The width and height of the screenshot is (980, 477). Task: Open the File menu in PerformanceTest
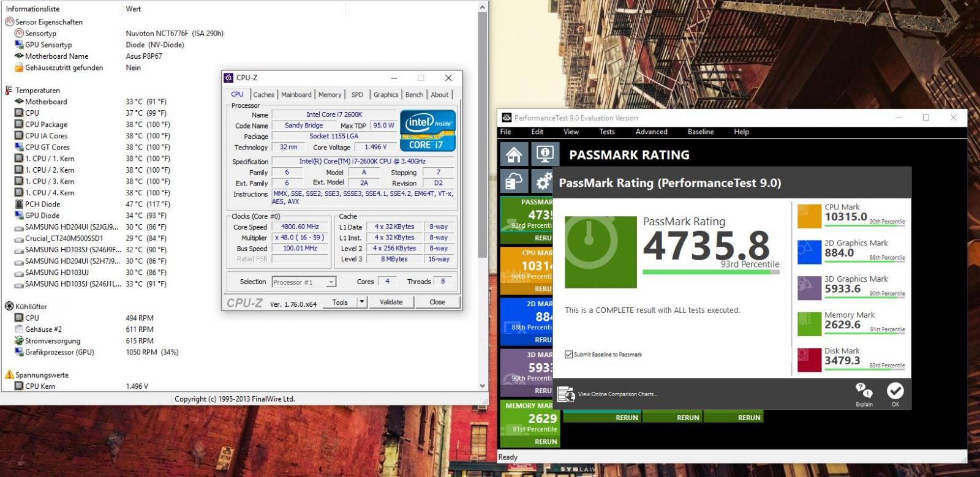coord(506,132)
